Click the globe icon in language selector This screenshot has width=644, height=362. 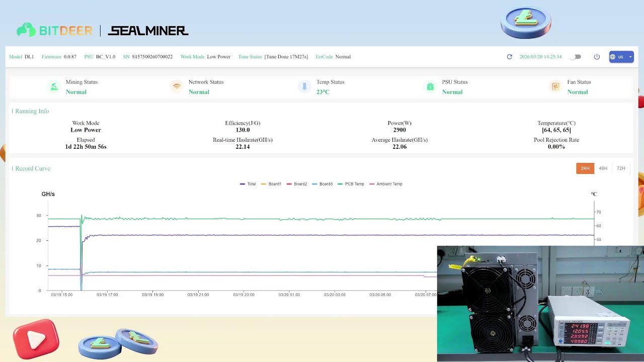click(613, 57)
